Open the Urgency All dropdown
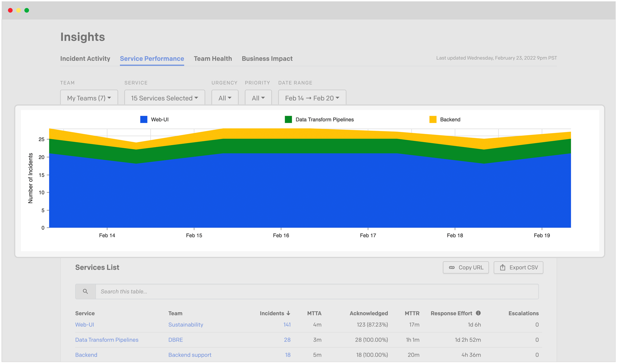Screen dimensions: 618x364 [225, 98]
